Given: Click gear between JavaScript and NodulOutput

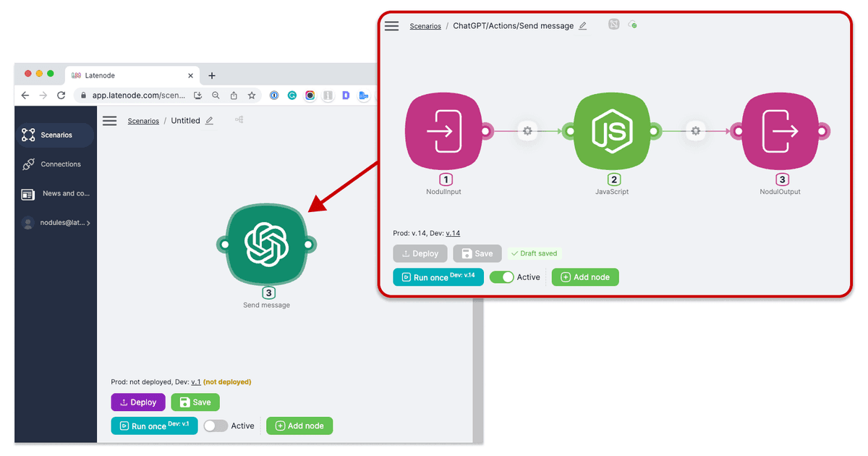Looking at the screenshot, I should (x=695, y=131).
